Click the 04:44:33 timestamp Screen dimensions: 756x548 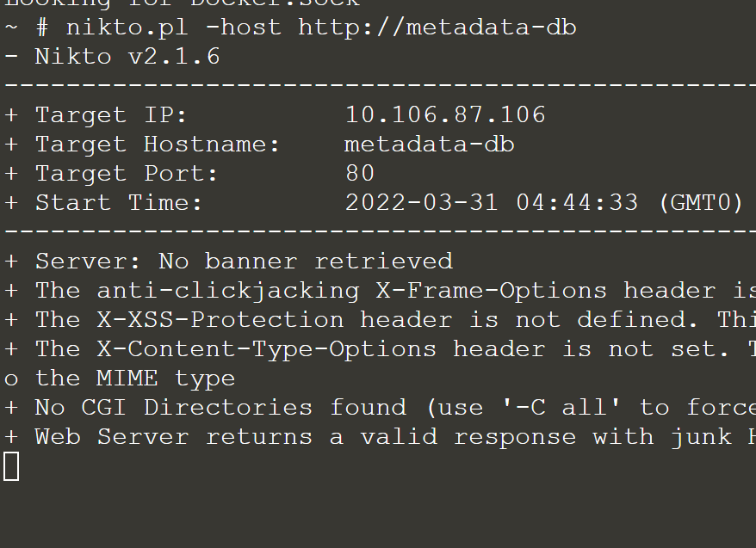pyautogui.click(x=577, y=203)
